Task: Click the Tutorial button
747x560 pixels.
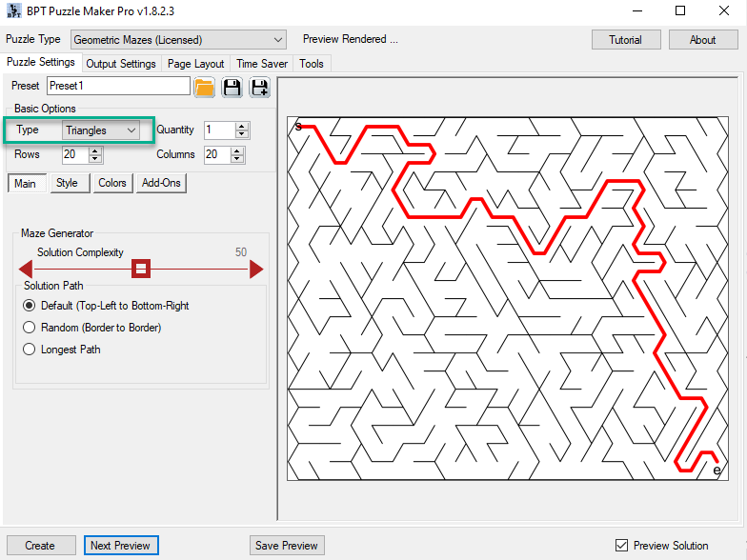Action: (x=625, y=40)
